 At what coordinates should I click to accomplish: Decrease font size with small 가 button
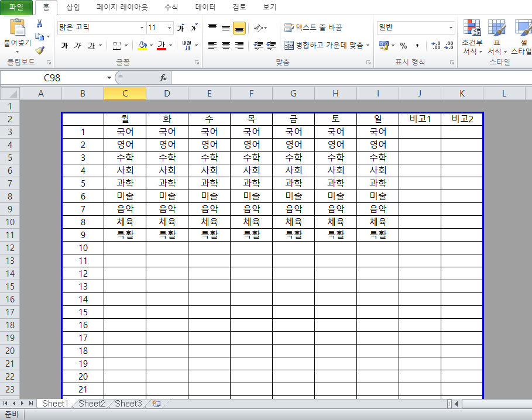click(x=194, y=27)
